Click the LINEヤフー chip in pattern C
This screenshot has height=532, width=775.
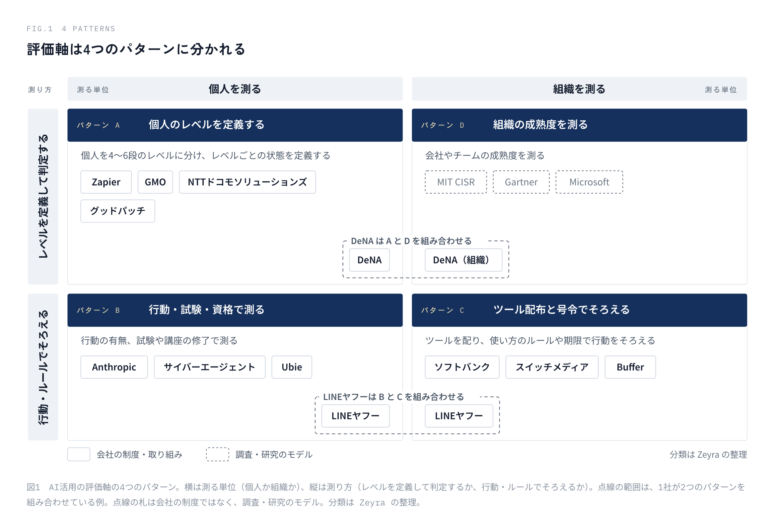[459, 416]
